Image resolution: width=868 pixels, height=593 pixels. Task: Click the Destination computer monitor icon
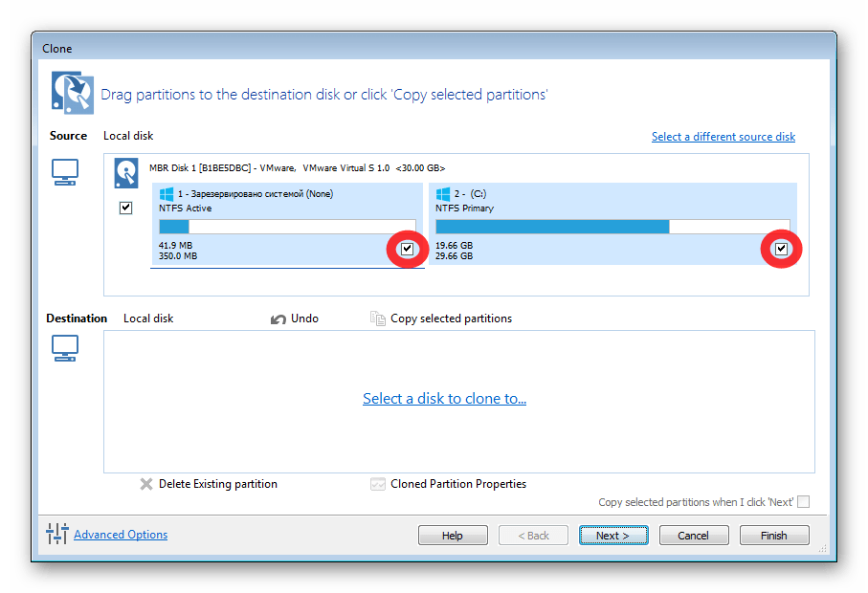pyautogui.click(x=65, y=348)
